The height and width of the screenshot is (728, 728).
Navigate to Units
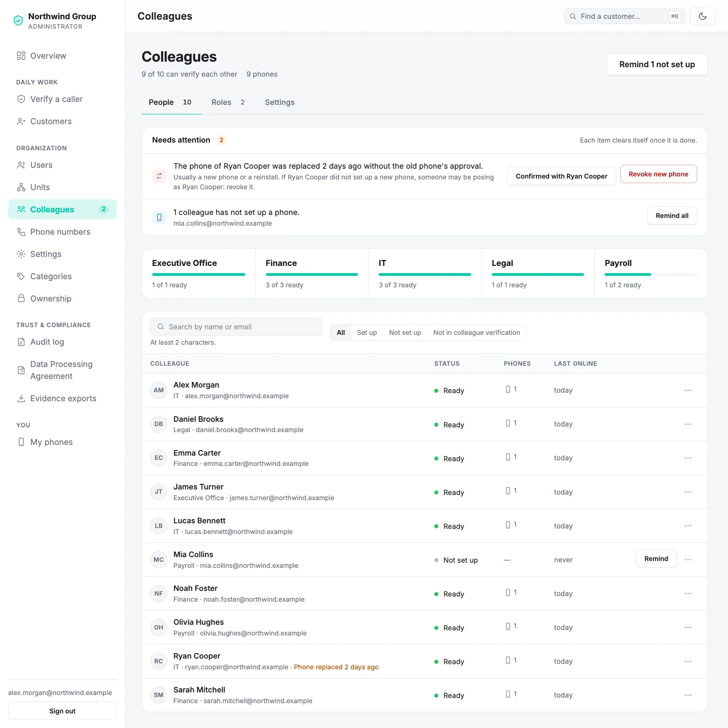63,187
